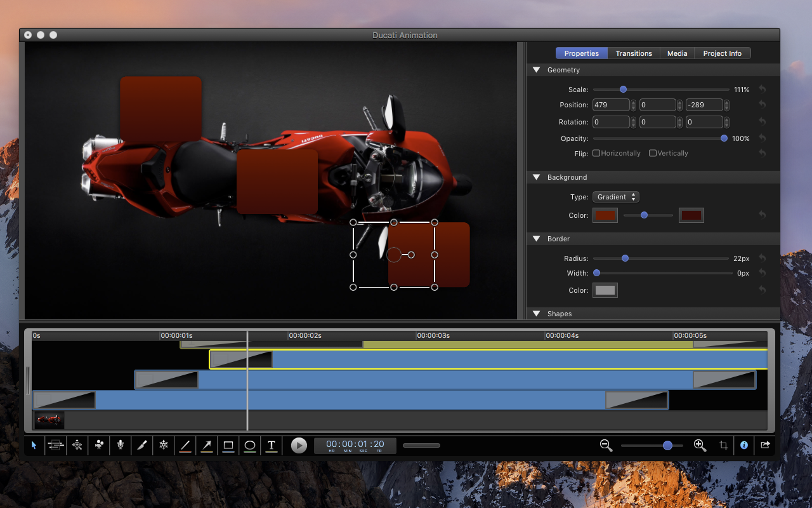Image resolution: width=812 pixels, height=508 pixels.
Task: Open the Project Info tab
Action: pyautogui.click(x=722, y=53)
